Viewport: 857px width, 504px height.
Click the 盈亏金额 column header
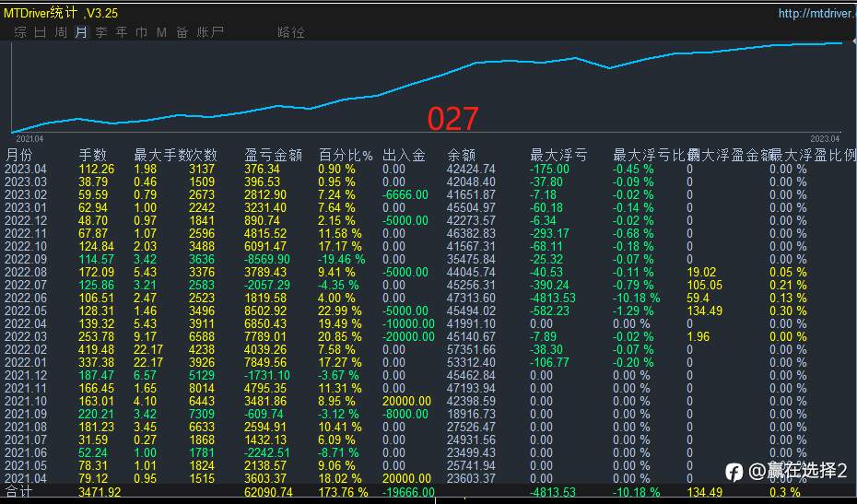(x=274, y=155)
